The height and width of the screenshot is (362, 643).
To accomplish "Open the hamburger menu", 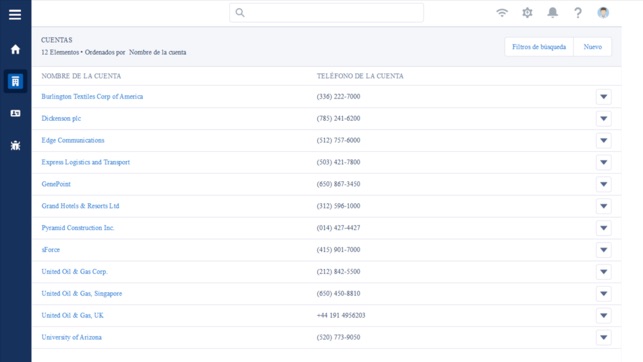I will 15,15.
